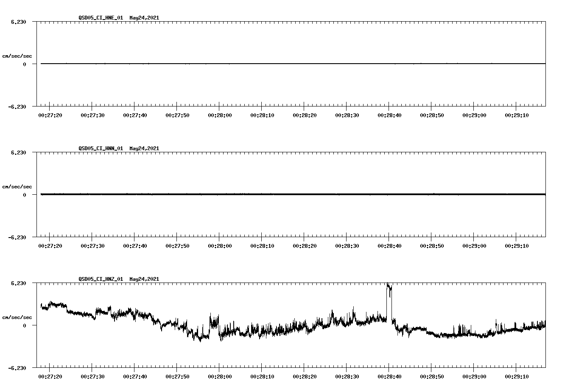Viewport: 576px width, 392px height.
Task: Click the cm/sec/sec label on bottom plot
Action: pyautogui.click(x=17, y=316)
